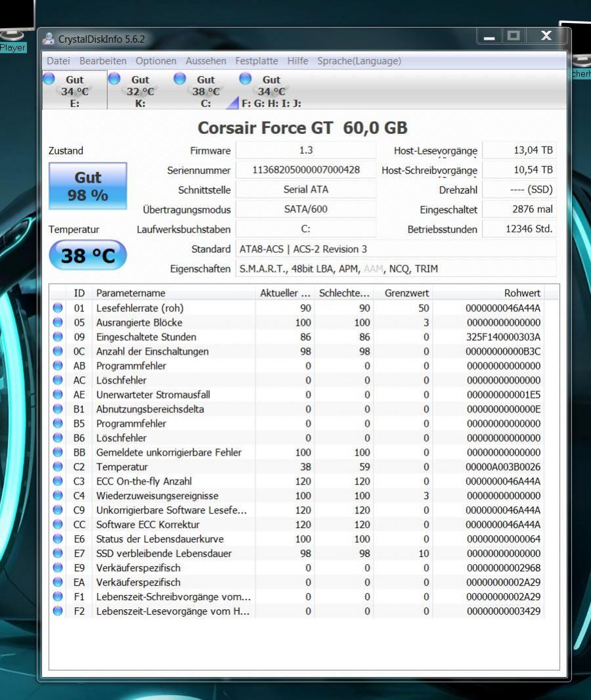Click raw value 00000A003B0026

[x=503, y=466]
